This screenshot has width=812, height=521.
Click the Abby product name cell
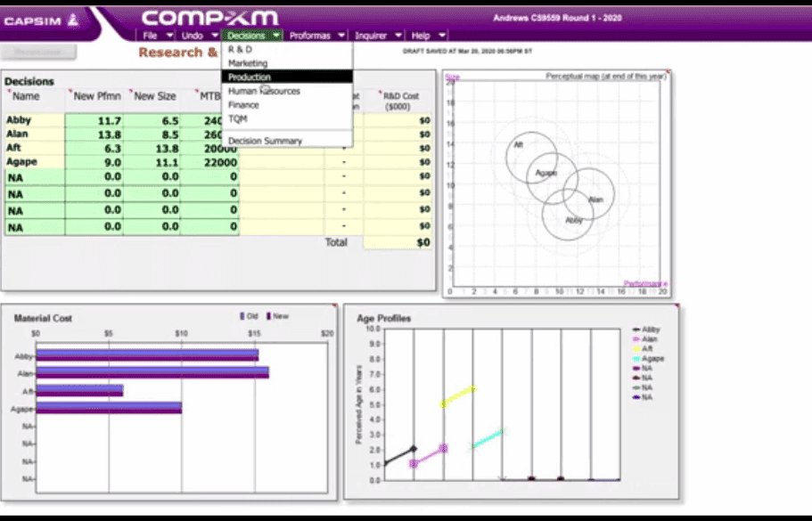click(x=35, y=120)
